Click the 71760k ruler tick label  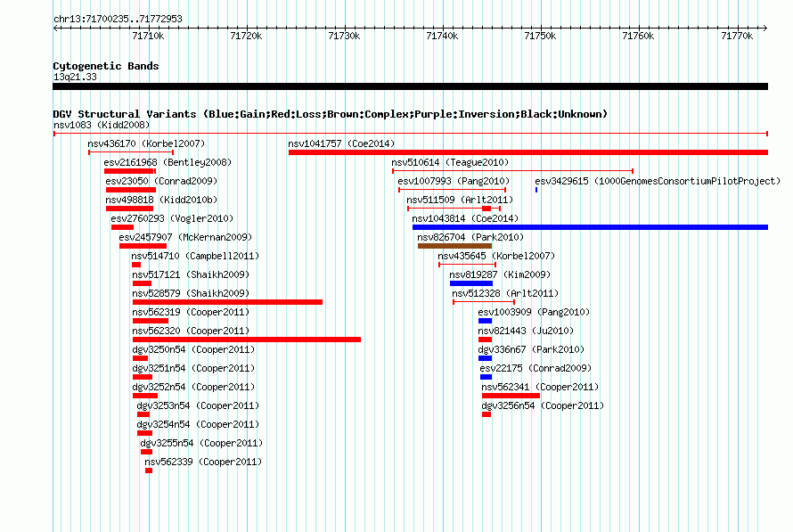click(x=639, y=36)
